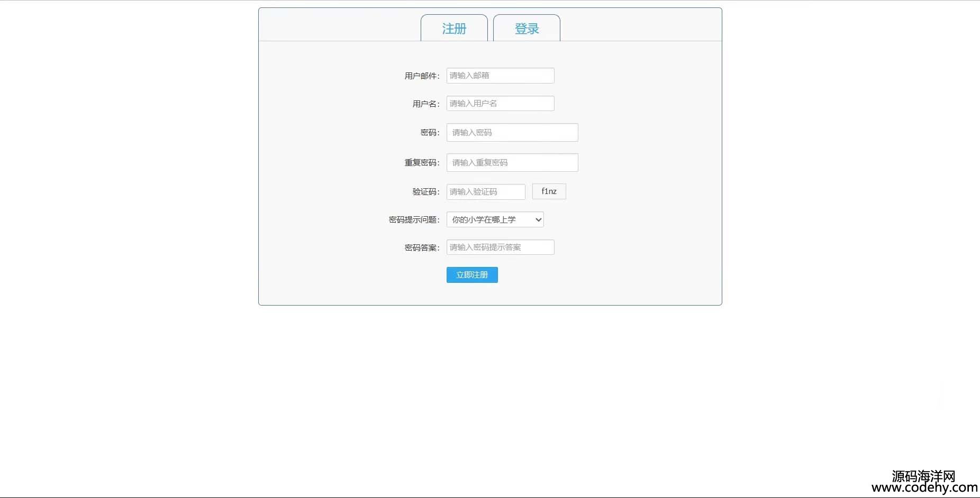
Task: Click the 重复密码 label text
Action: click(422, 163)
